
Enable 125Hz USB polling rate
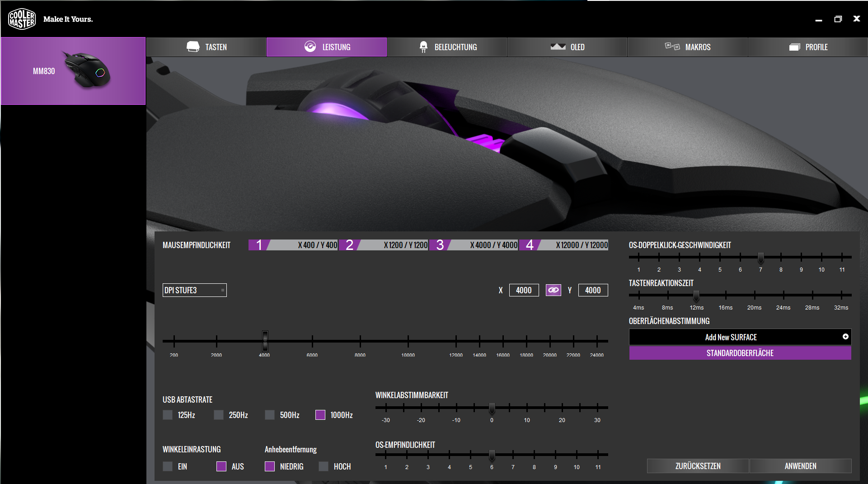pos(168,415)
